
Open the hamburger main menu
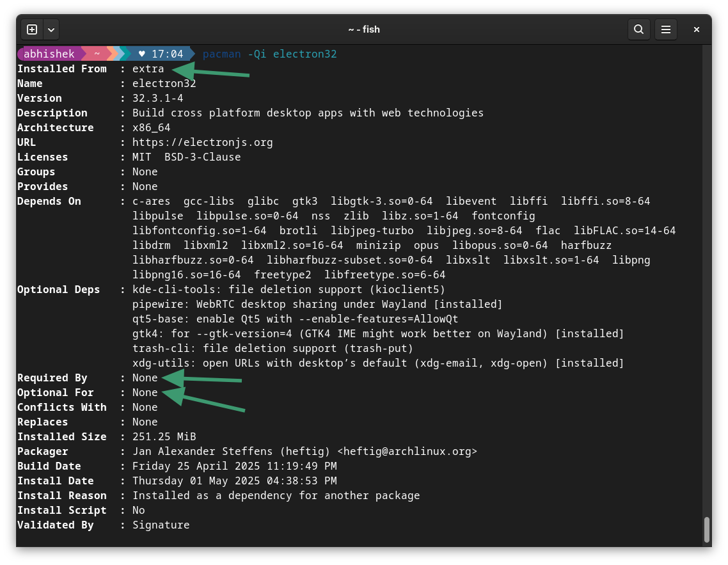pos(666,29)
